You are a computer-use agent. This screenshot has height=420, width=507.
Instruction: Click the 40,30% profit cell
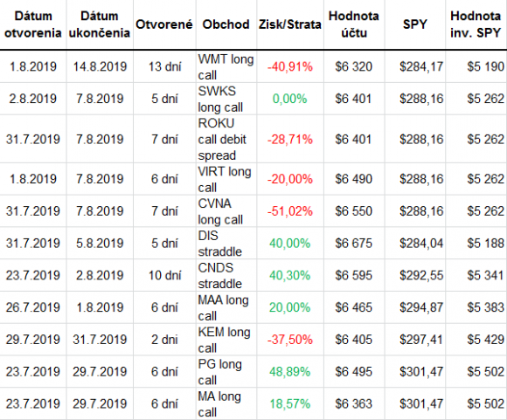click(289, 276)
